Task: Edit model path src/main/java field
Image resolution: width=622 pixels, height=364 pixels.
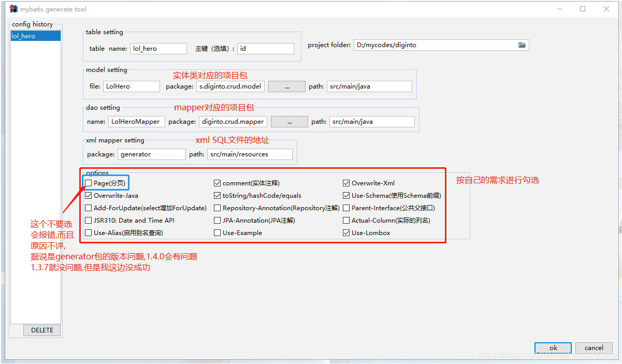Action: click(369, 86)
